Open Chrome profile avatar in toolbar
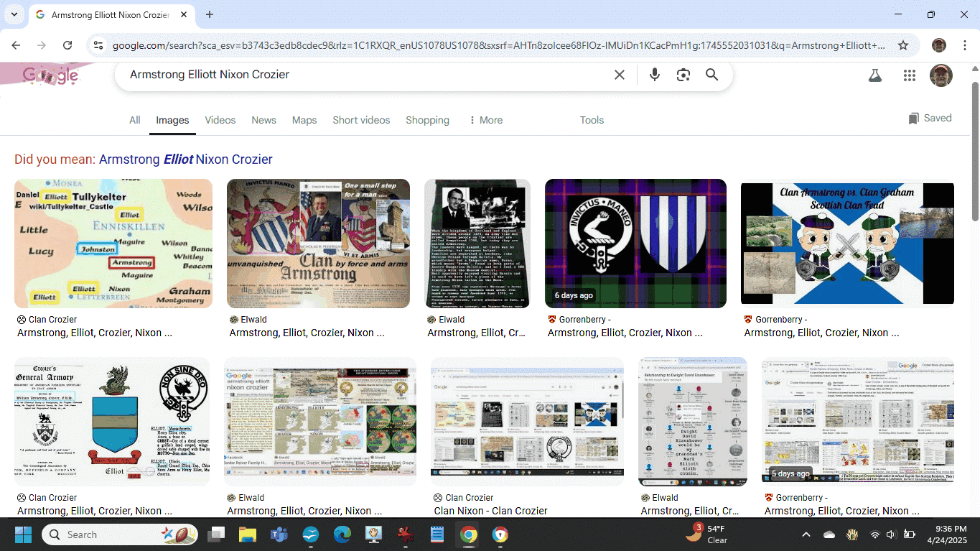Screen dimensions: 980x551 coord(939,45)
